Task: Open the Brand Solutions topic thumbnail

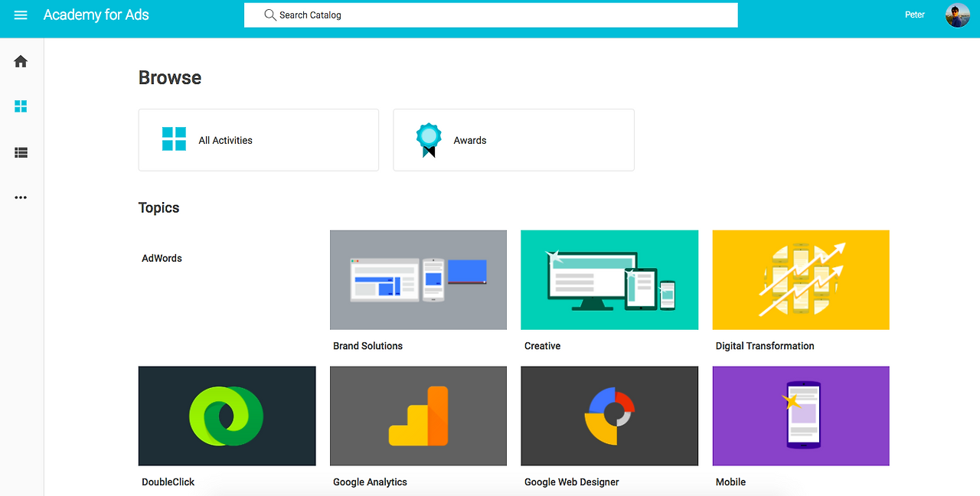Action: [418, 280]
